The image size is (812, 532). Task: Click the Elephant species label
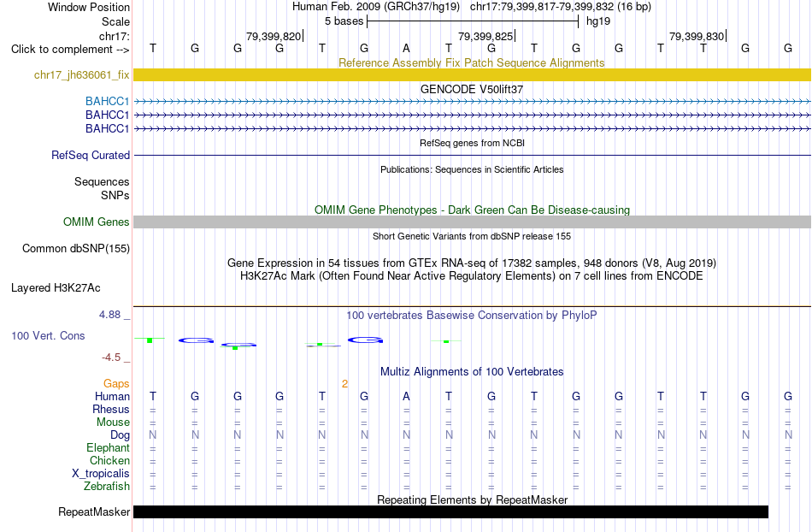tap(108, 447)
